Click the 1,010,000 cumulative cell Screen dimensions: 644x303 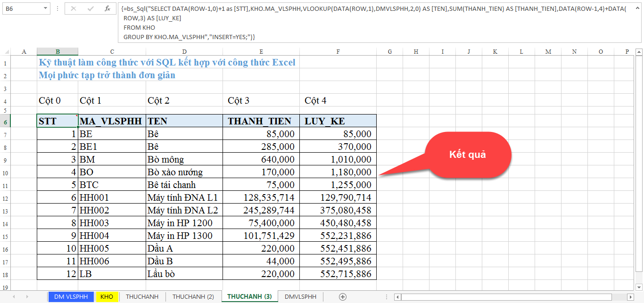[x=338, y=159]
